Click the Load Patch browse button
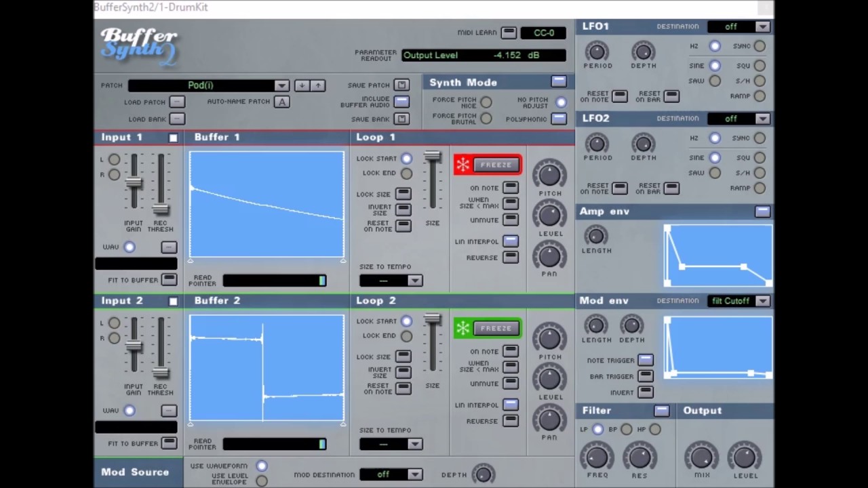 [176, 102]
